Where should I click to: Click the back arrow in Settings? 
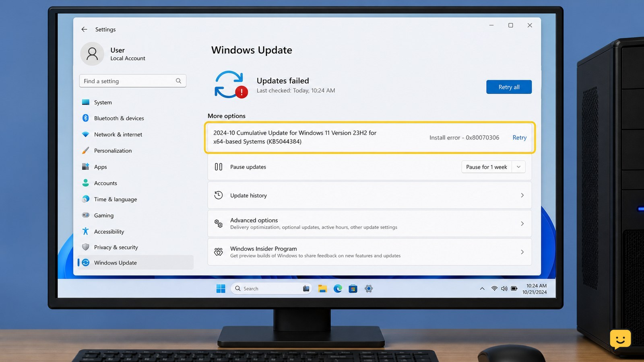click(84, 29)
